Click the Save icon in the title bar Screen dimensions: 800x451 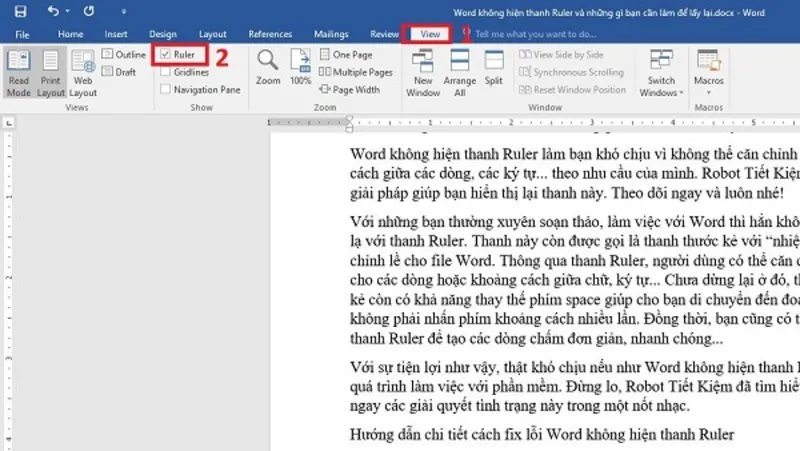click(20, 11)
